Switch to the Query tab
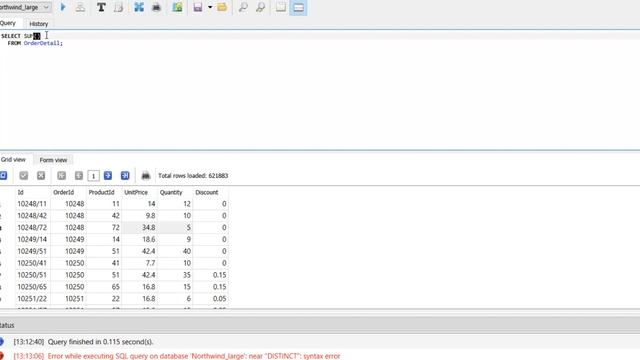The image size is (640, 360). pyautogui.click(x=8, y=23)
